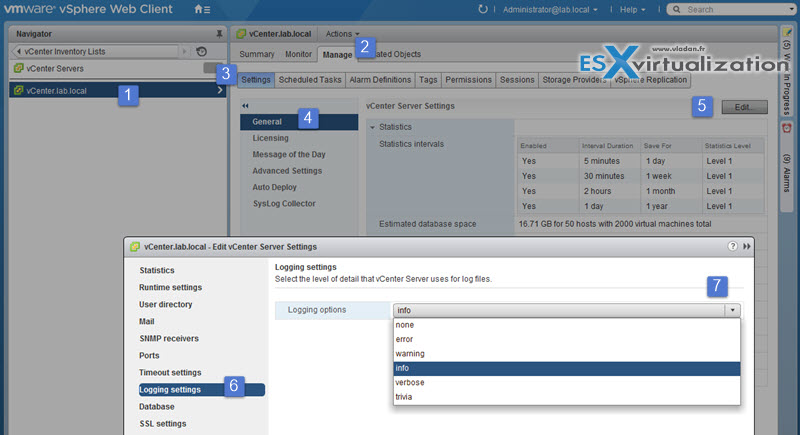The height and width of the screenshot is (435, 800).
Task: Go back to vCenter Inventory Lists
Action: point(95,52)
